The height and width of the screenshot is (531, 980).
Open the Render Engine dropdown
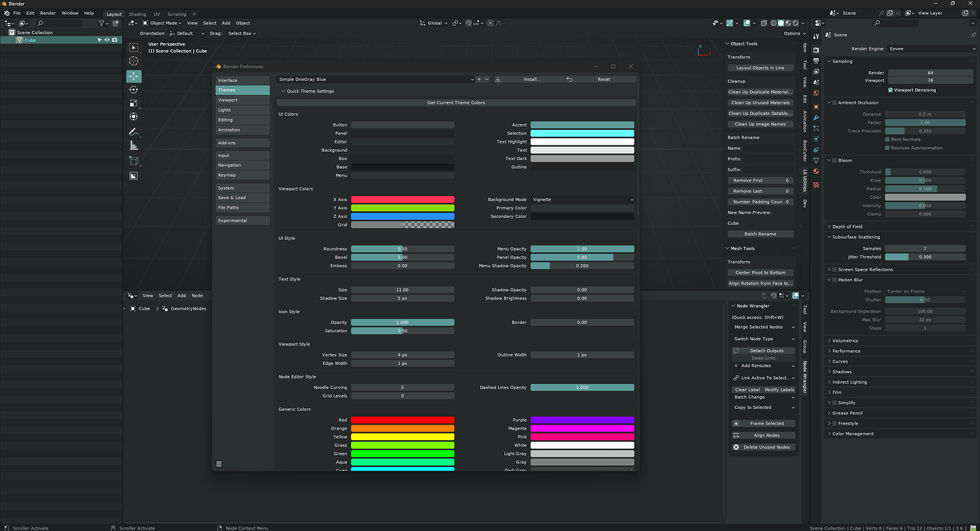tap(932, 49)
